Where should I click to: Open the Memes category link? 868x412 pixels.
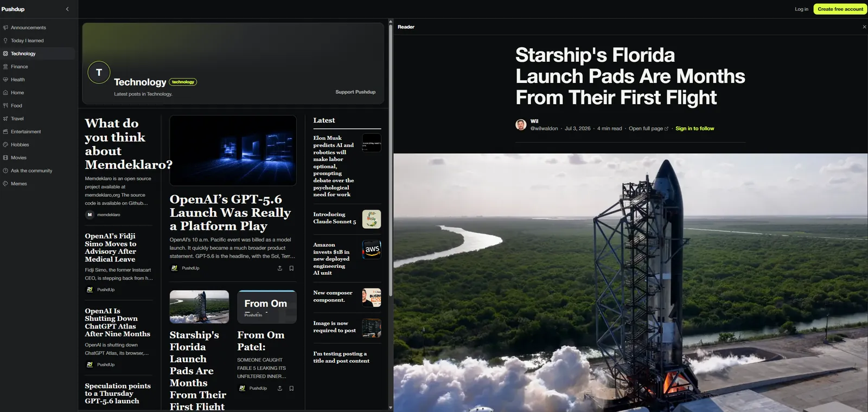click(x=18, y=184)
